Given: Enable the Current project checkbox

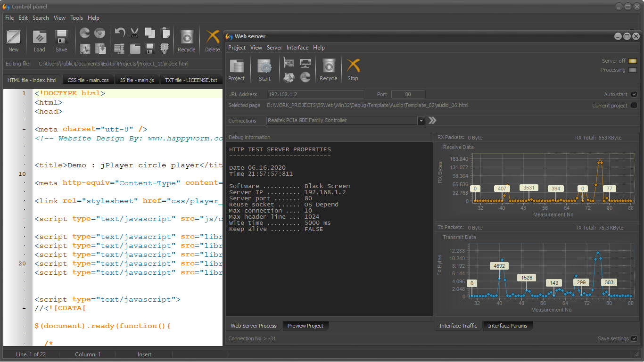Looking at the screenshot, I should [634, 106].
